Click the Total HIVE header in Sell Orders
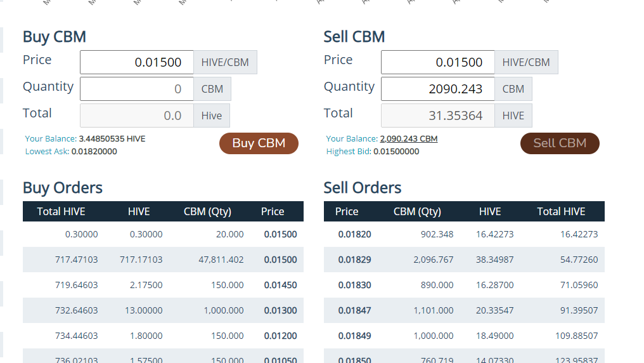 click(561, 212)
